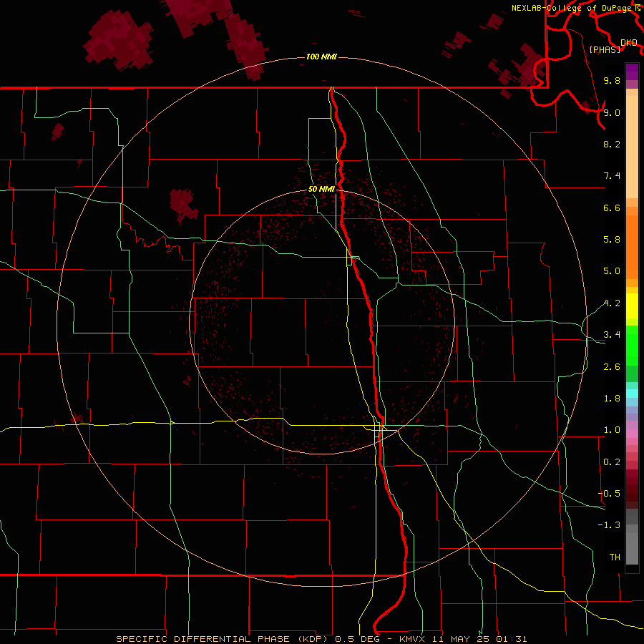Click the KMVX radar site identifier

click(x=412, y=639)
